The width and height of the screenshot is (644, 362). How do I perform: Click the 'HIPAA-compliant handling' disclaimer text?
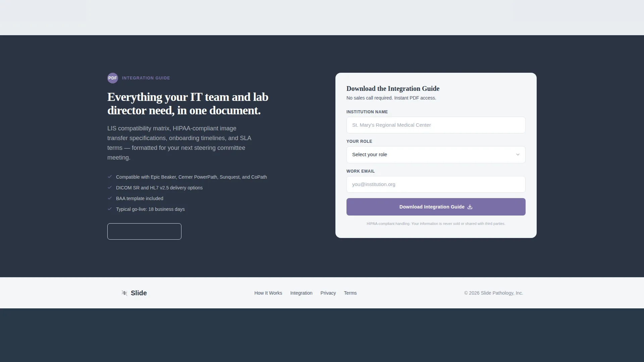click(436, 224)
